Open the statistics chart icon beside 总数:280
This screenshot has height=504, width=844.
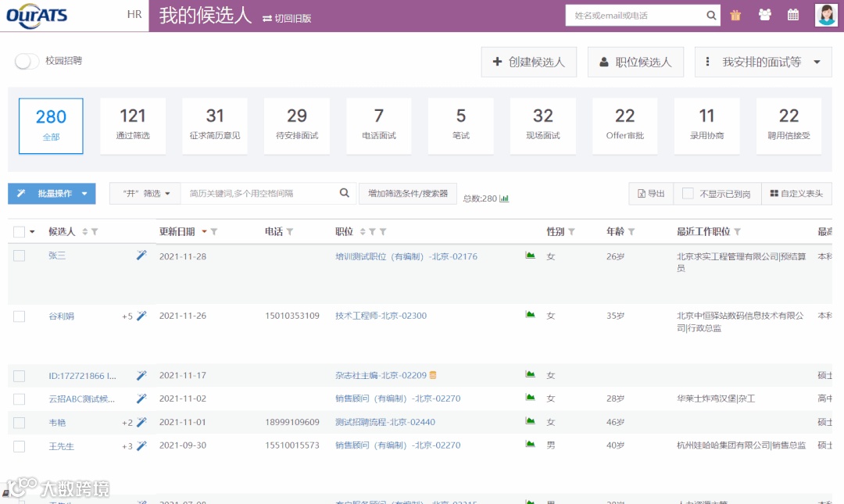point(504,198)
